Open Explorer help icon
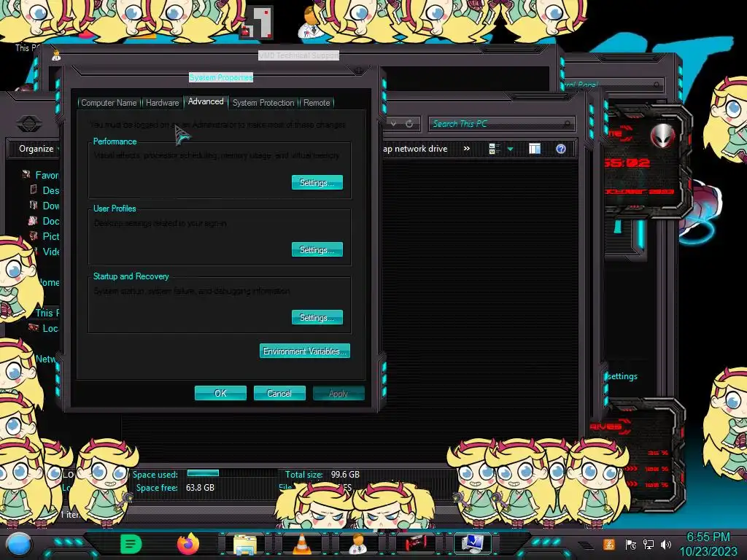 [x=561, y=149]
